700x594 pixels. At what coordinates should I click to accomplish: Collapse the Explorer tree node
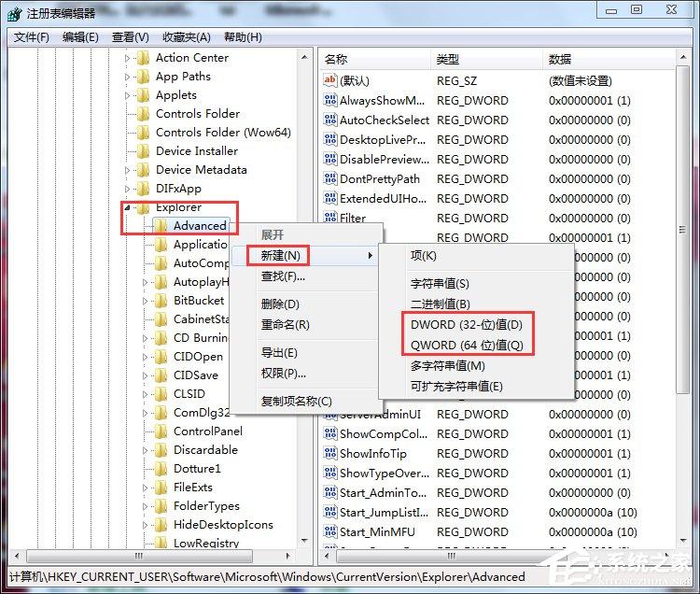(x=127, y=207)
